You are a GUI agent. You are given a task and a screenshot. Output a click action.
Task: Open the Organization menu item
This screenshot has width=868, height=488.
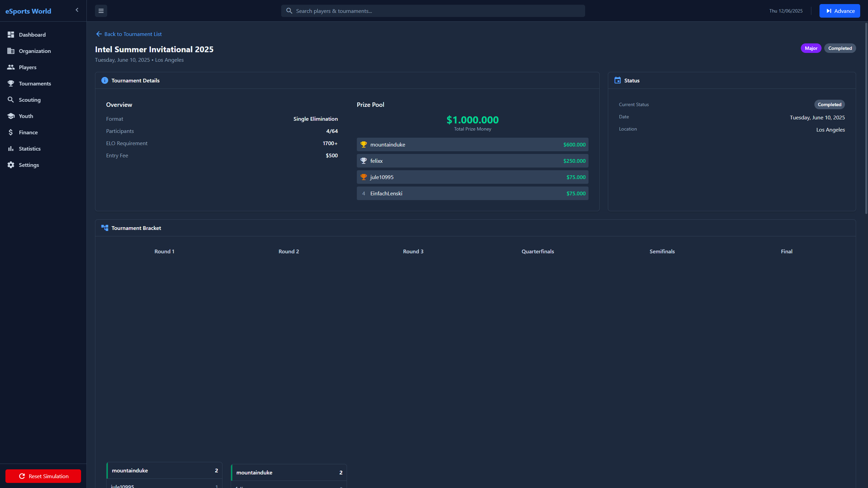(x=43, y=51)
